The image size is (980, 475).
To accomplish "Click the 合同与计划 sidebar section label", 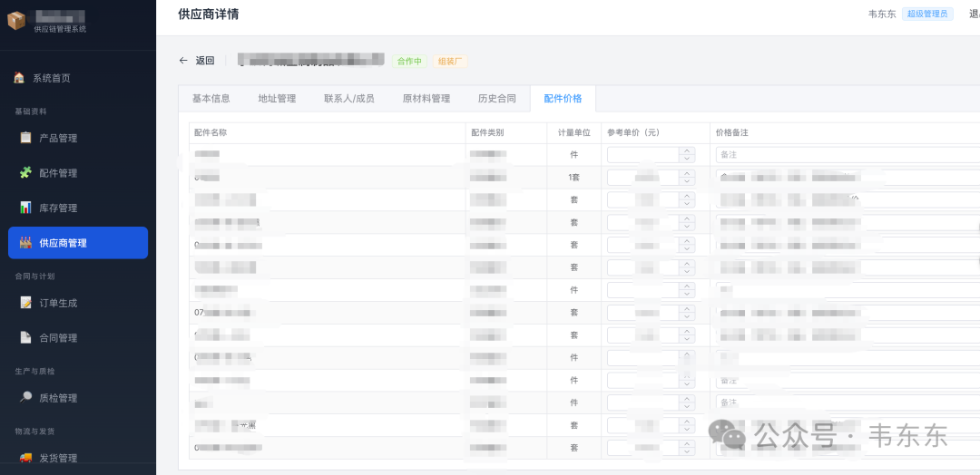I will point(35,276).
